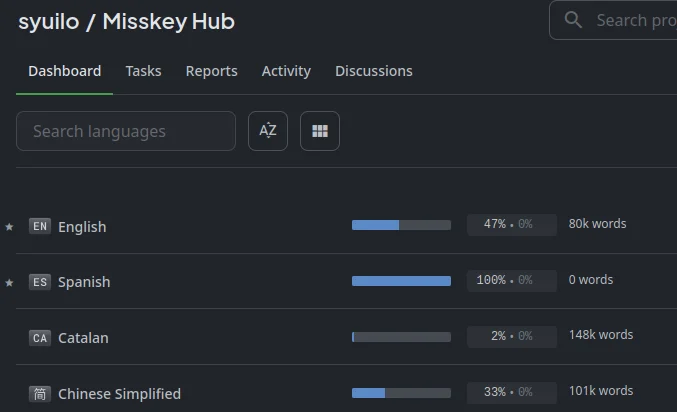Click the CA language badge icon
The image size is (677, 412).
point(40,337)
